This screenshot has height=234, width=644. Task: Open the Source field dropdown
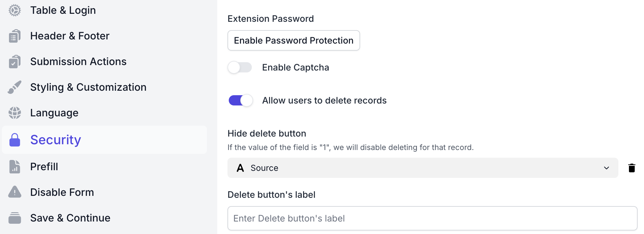pyautogui.click(x=422, y=168)
